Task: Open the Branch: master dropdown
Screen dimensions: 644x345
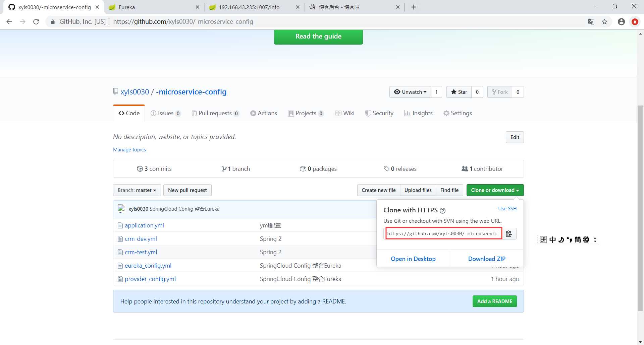Action: click(x=137, y=190)
